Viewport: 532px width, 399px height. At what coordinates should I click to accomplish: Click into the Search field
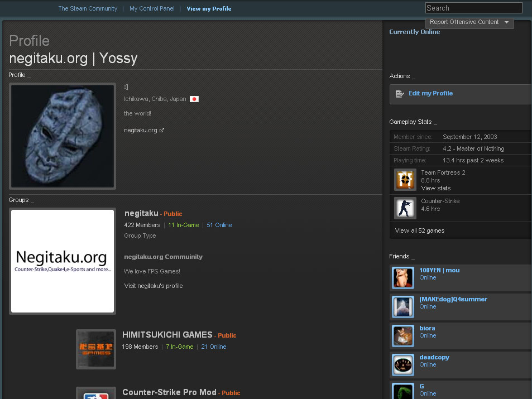coord(473,8)
